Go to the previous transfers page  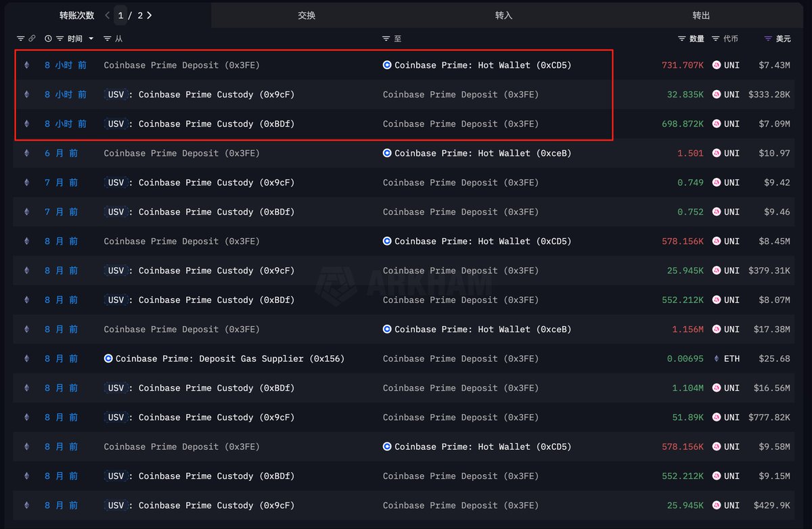coord(107,15)
